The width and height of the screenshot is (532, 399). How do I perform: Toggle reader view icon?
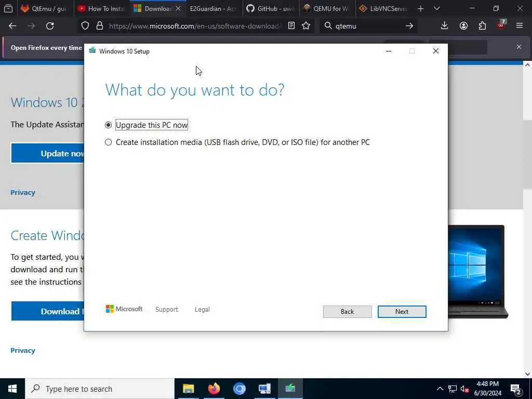point(291,26)
